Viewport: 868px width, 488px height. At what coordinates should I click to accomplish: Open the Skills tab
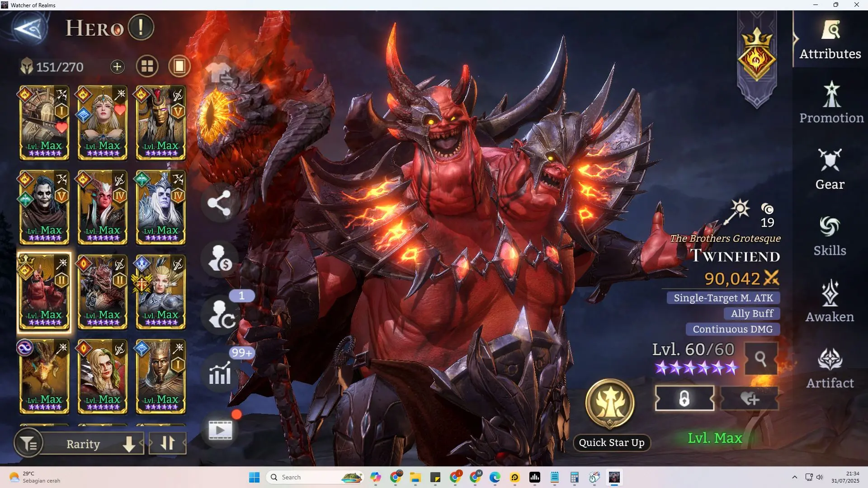[x=830, y=236]
